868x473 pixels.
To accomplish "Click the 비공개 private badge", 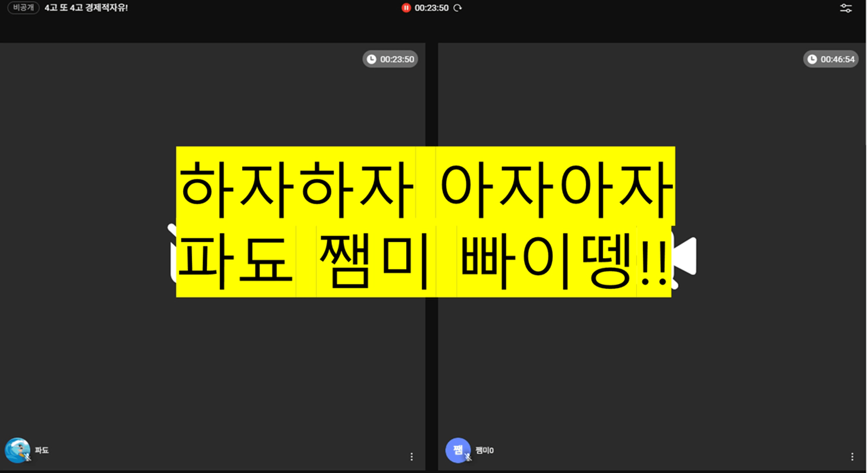I will point(23,7).
